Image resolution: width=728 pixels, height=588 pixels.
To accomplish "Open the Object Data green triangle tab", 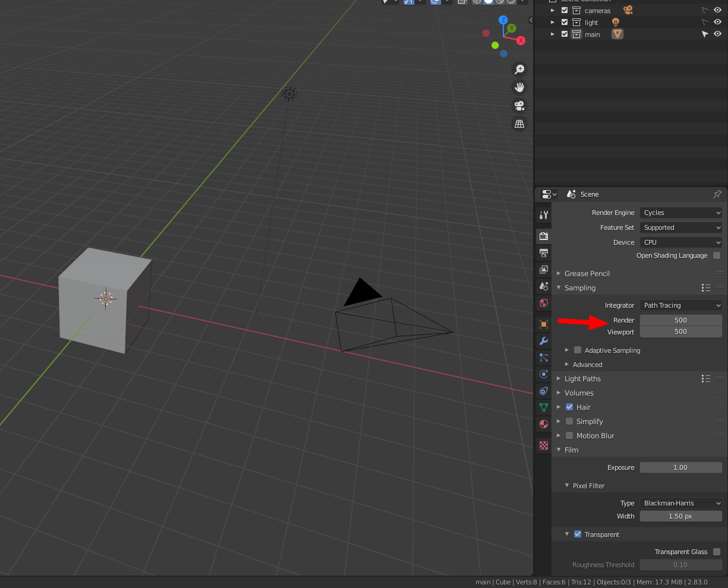I will tap(543, 407).
